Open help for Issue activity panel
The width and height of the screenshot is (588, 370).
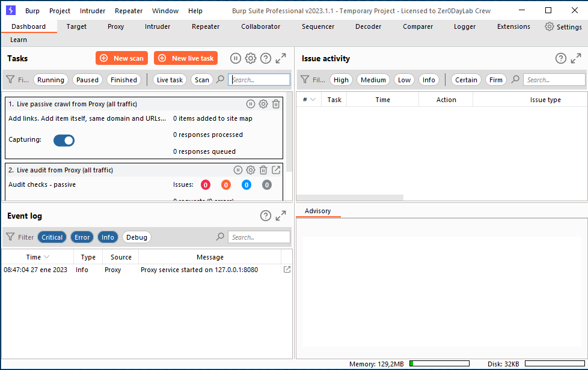560,58
